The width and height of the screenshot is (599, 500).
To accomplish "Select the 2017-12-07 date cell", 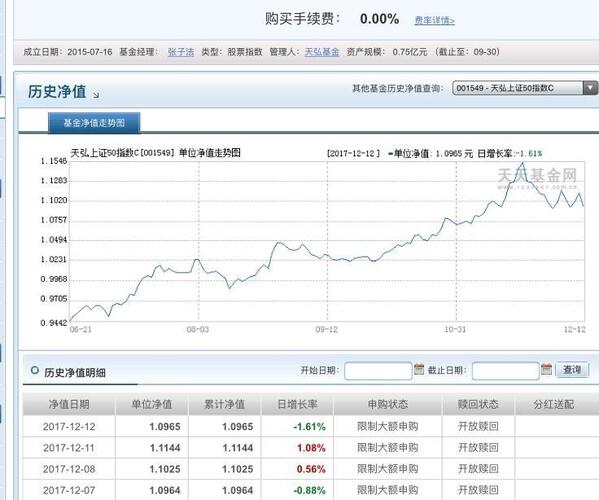I will pos(69,490).
